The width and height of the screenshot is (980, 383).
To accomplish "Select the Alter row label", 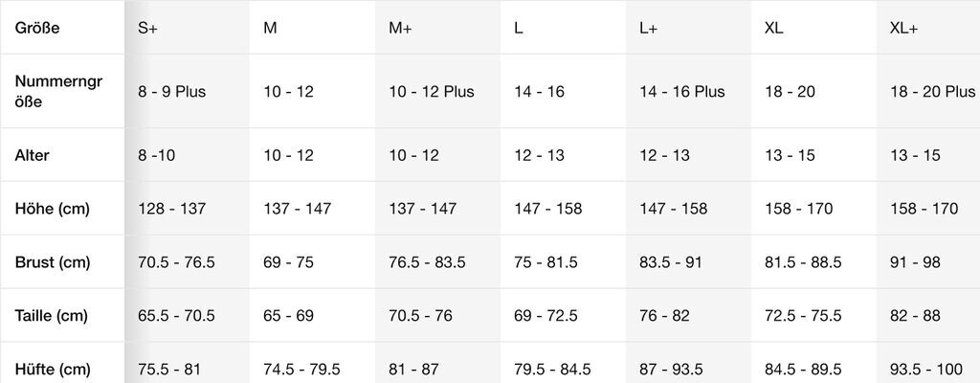I will (x=32, y=155).
